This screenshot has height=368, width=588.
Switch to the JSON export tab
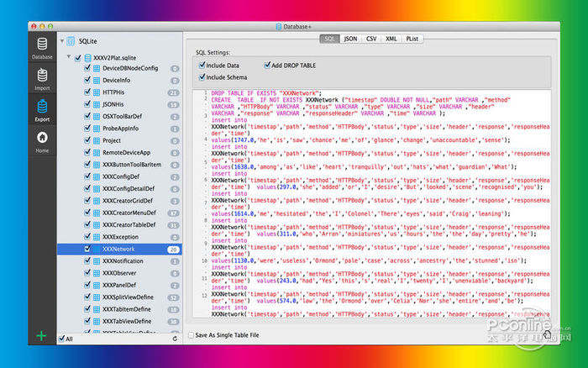350,39
